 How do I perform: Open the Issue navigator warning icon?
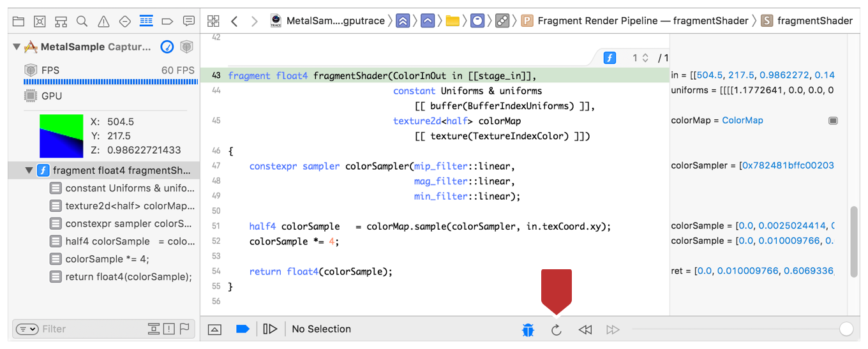[x=103, y=21]
